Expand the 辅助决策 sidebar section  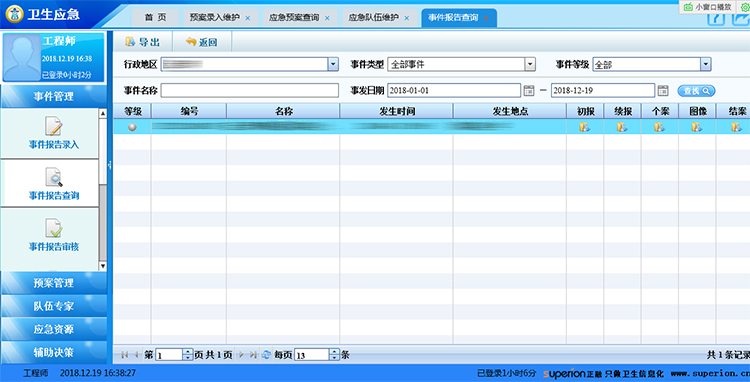click(x=54, y=352)
